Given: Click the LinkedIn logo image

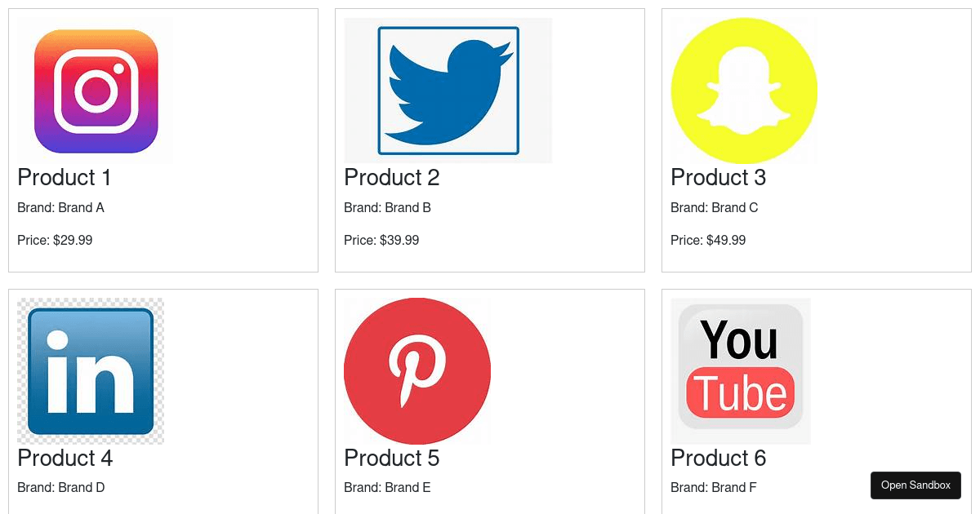Looking at the screenshot, I should [x=91, y=371].
